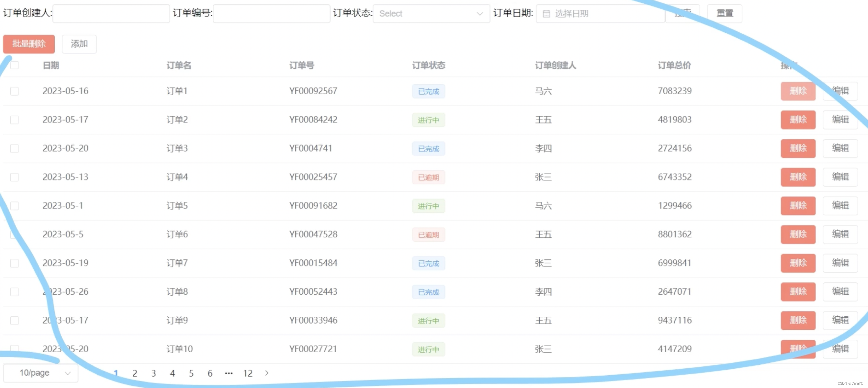Click total price 6743352
The height and width of the screenshot is (388, 868).
point(675,177)
